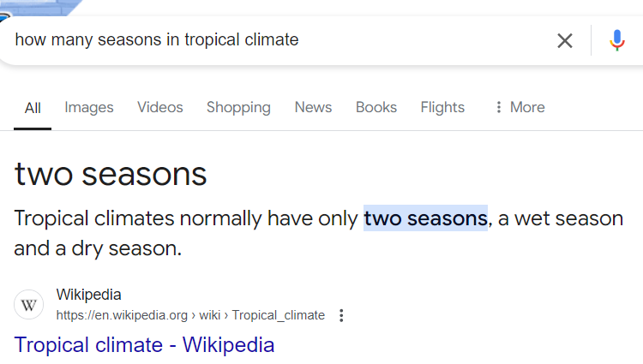Start voice search with microphone icon
643x364 pixels.
click(617, 40)
